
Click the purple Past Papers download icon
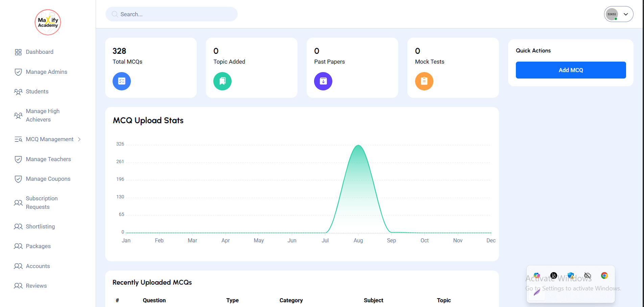323,81
